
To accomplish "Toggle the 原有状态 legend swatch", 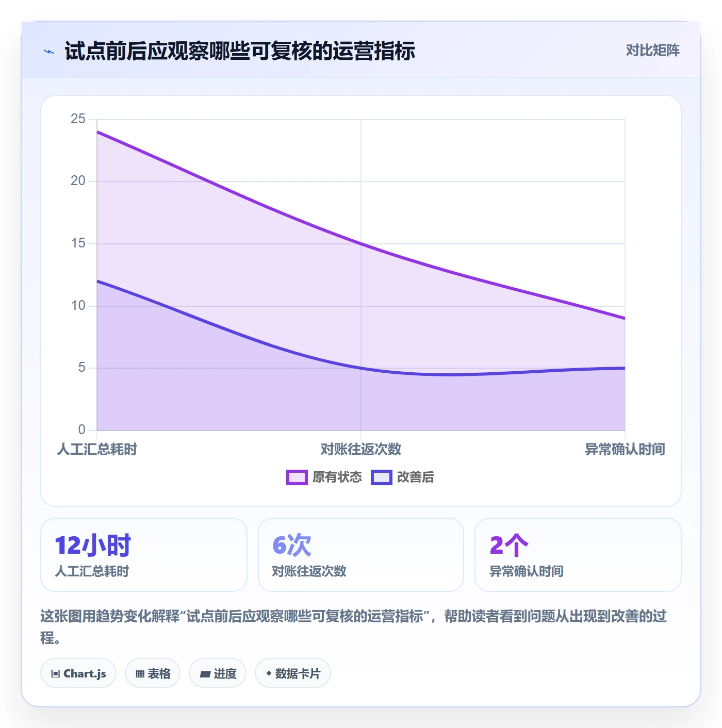I will click(x=297, y=477).
